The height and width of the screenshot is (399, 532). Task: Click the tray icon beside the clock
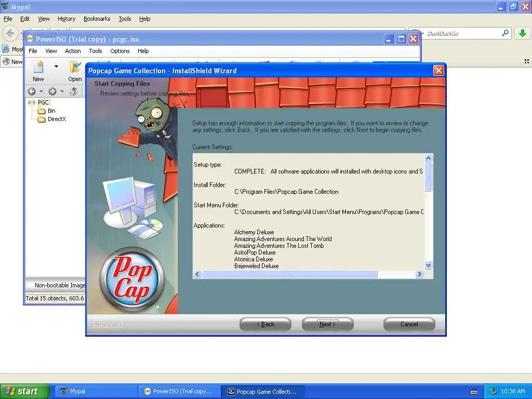tap(494, 391)
